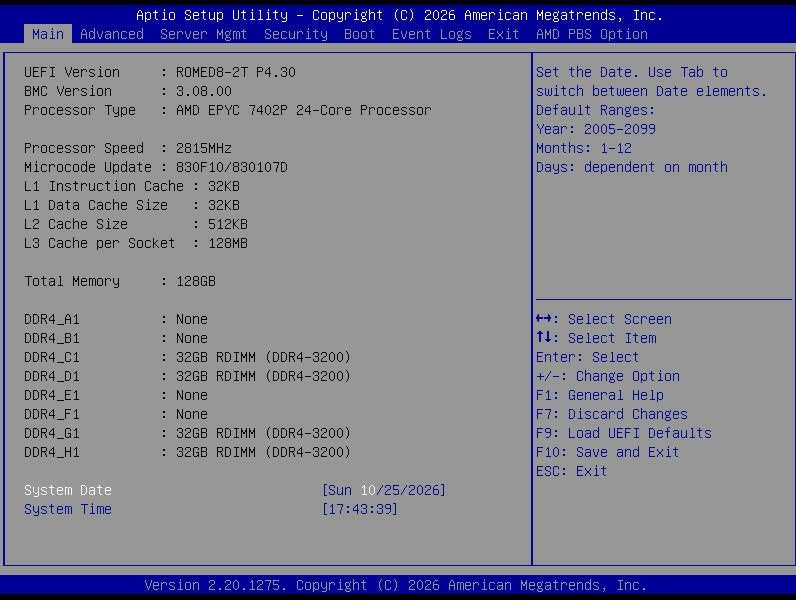The width and height of the screenshot is (796, 603).
Task: Click the Year: 2005-2099 help line
Action: [x=595, y=129]
